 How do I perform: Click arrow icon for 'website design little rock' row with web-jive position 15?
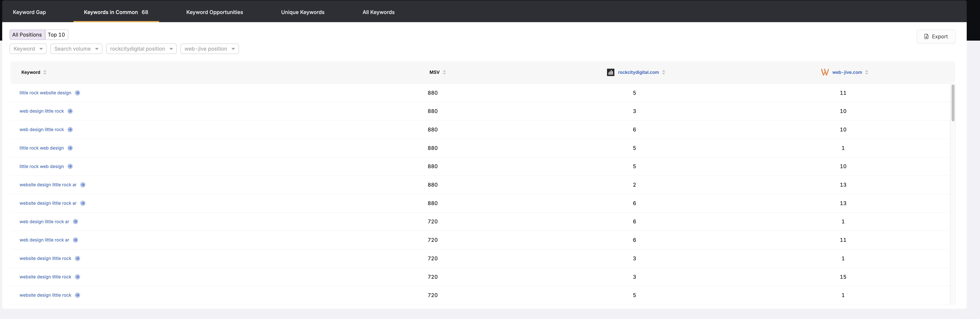click(78, 277)
